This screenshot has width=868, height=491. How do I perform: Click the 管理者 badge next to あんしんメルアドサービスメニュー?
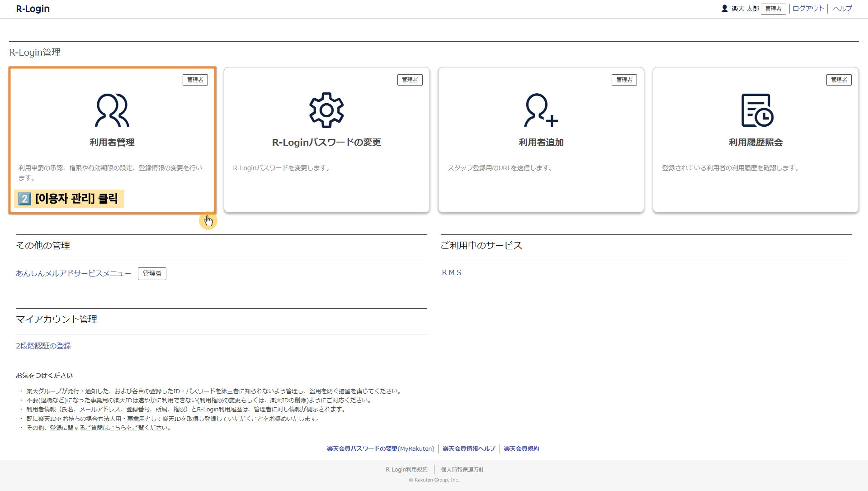(x=152, y=273)
